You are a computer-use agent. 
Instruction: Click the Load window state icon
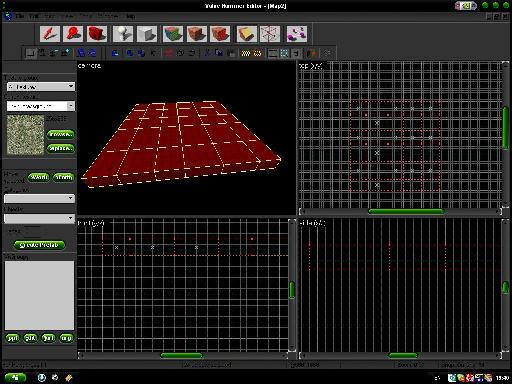81,53
